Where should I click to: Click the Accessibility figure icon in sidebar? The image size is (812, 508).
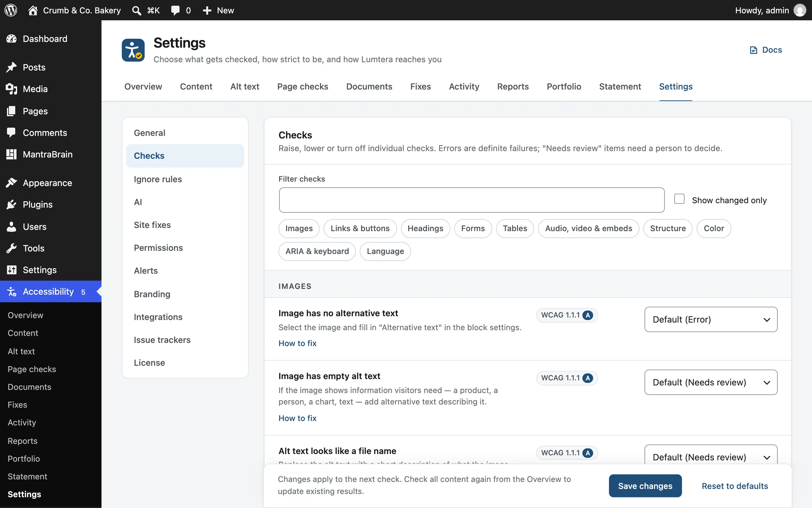[x=11, y=292]
